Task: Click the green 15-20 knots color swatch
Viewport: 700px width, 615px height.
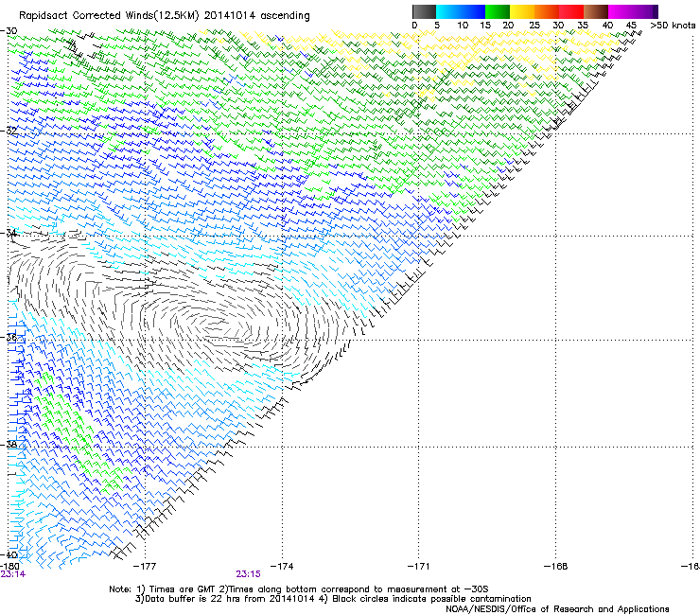Action: [x=498, y=11]
